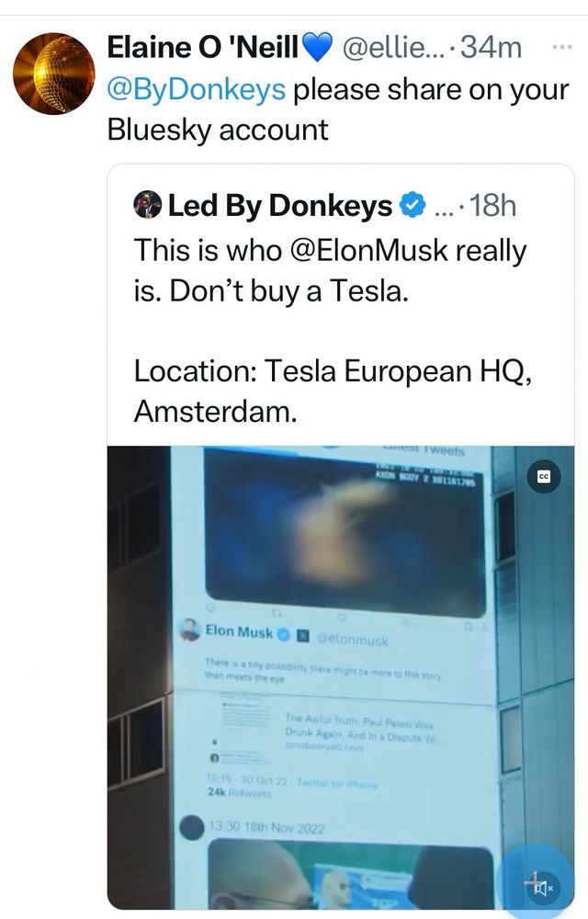
Task: Click the blurred image at top of video
Action: (345, 531)
